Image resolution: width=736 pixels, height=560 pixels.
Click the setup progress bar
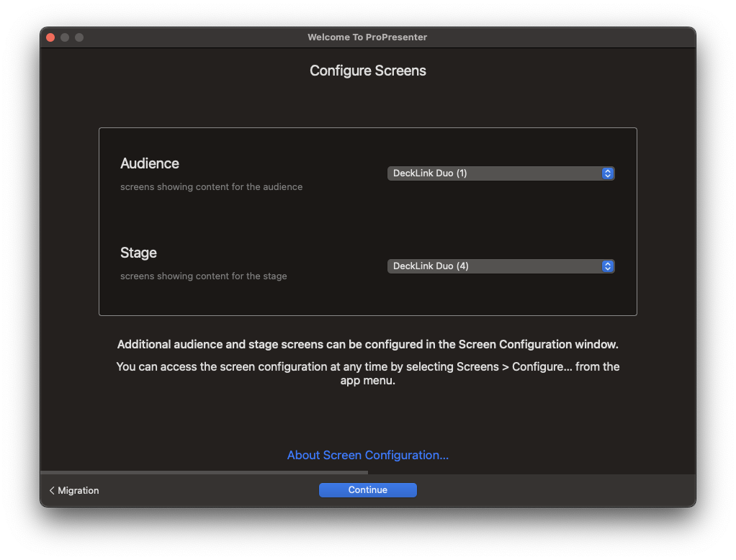pos(367,472)
